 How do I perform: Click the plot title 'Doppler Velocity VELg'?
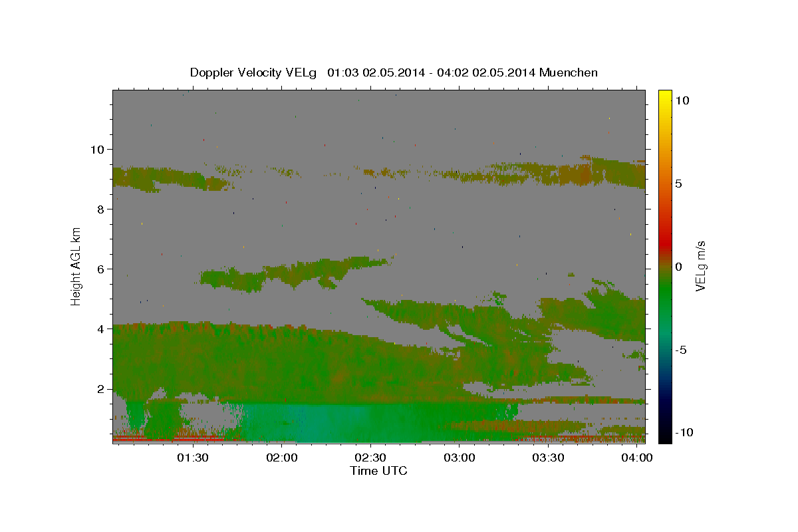(x=255, y=72)
